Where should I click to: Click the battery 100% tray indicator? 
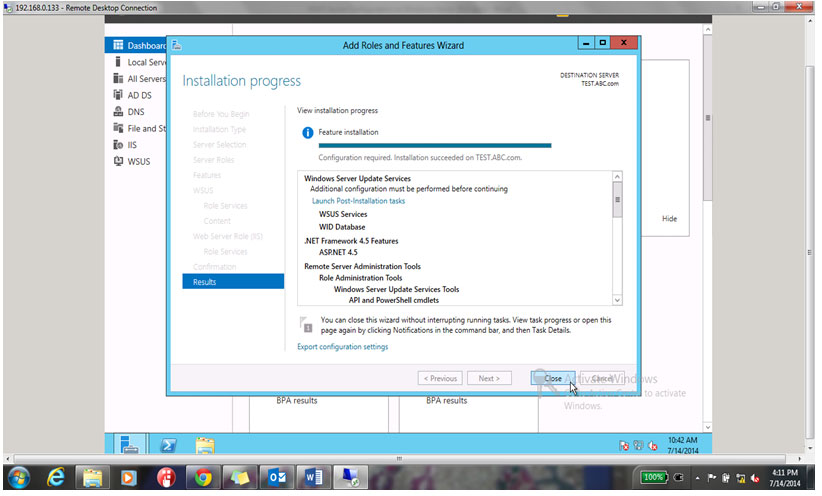tap(654, 478)
